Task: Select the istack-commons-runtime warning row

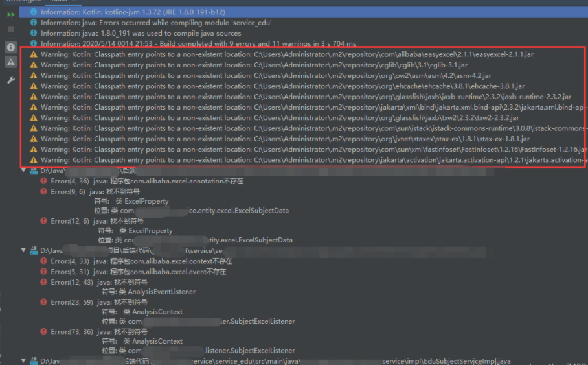Action: 303,128
